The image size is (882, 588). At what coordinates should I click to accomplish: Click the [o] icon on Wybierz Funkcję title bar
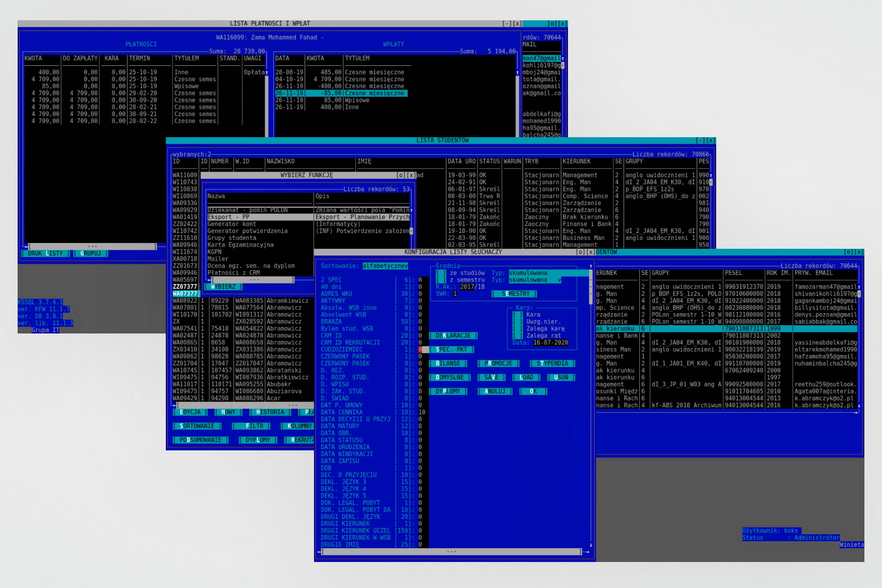[x=400, y=175]
